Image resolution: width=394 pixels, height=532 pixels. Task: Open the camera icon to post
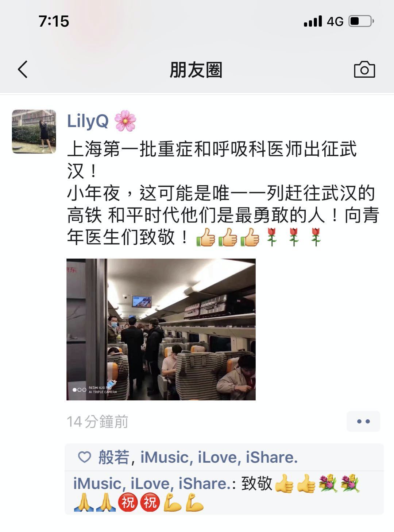click(x=364, y=69)
